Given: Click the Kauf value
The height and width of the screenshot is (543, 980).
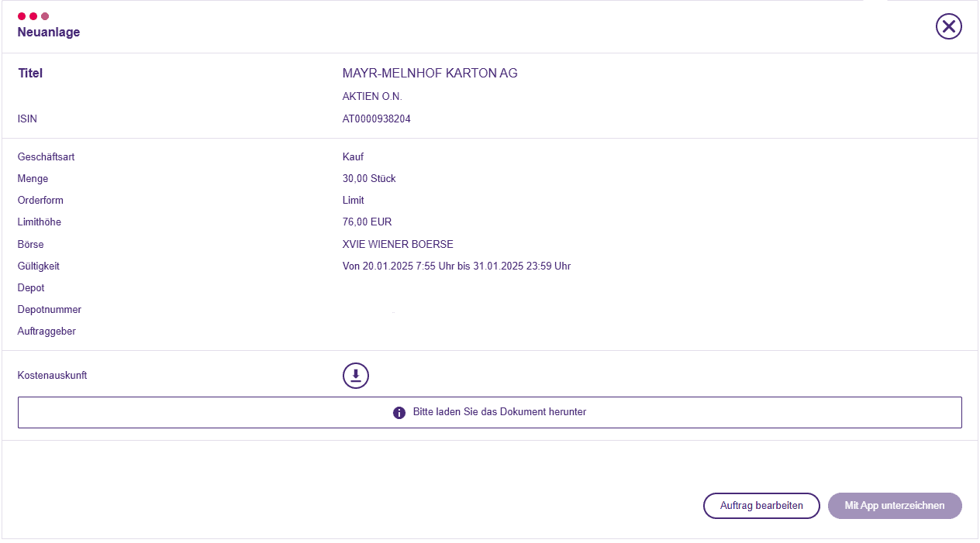Looking at the screenshot, I should 353,157.
